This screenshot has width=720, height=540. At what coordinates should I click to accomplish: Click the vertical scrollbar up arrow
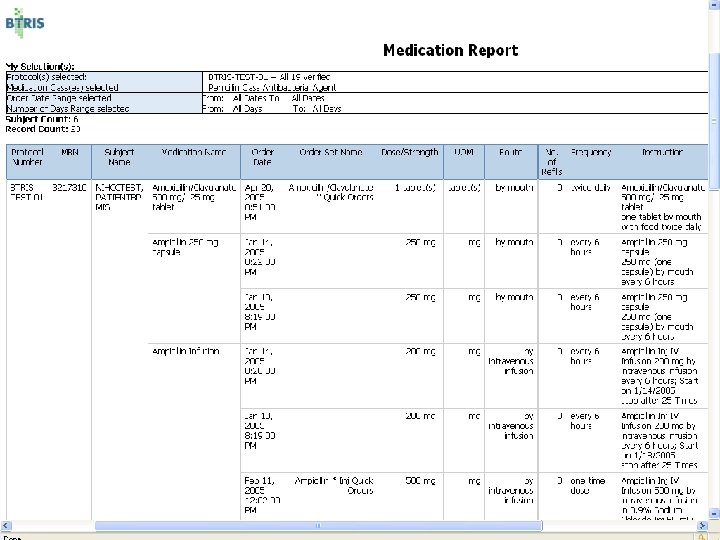click(x=714, y=4)
